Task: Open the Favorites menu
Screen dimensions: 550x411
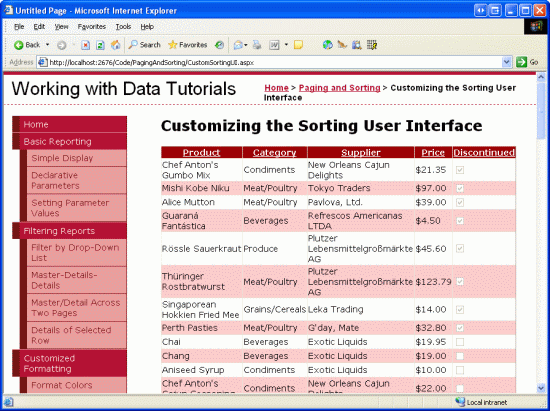Action: [x=92, y=27]
